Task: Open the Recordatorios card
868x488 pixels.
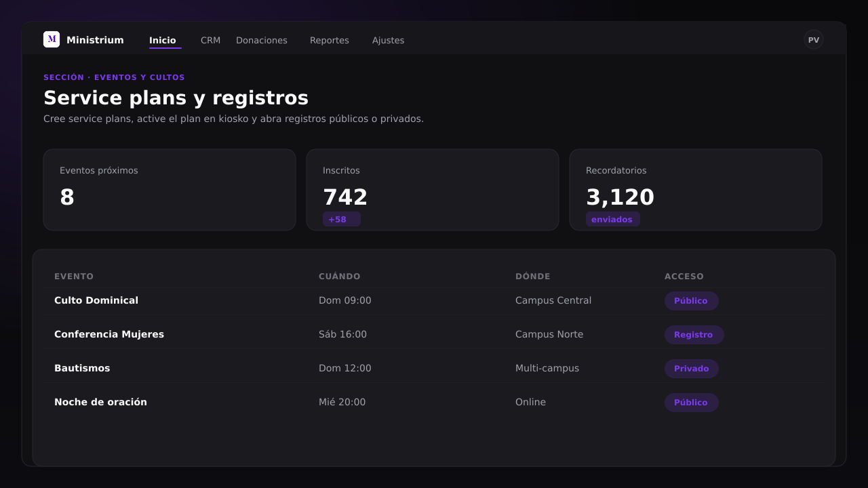Action: coord(696,190)
